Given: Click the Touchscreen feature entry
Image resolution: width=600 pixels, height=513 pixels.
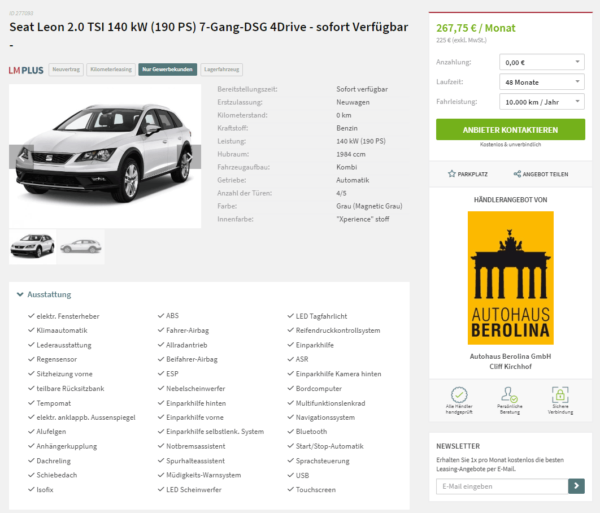Looking at the screenshot, I should point(316,489).
